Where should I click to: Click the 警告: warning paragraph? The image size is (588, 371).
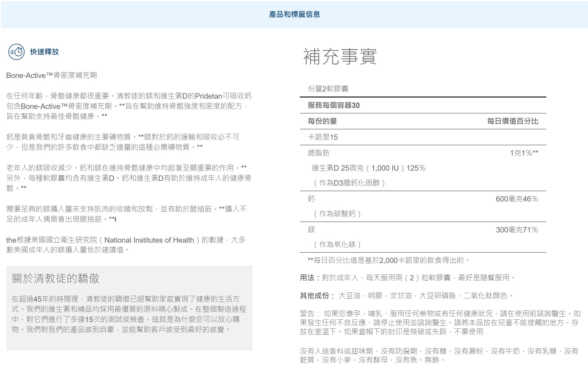click(440, 322)
